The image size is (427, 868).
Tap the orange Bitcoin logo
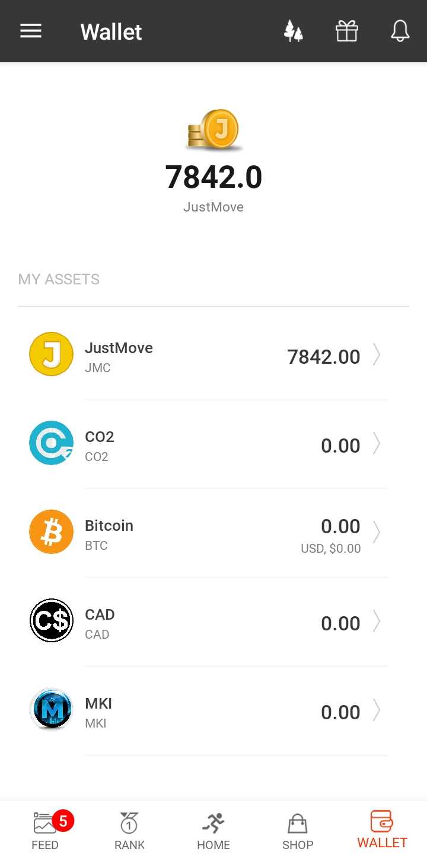pos(51,532)
